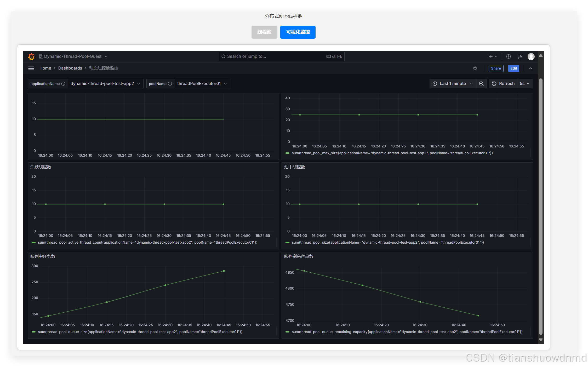Collapse the top bar with chevron
Image resolution: width=588 pixels, height=367 pixels.
click(x=530, y=68)
